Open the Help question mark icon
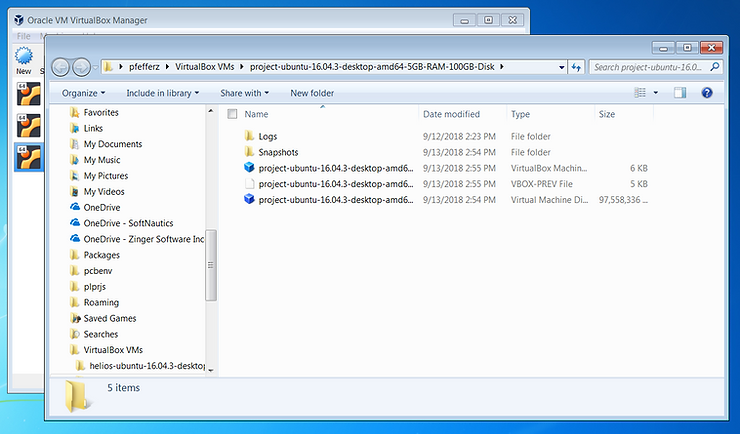Screen dimensions: 740x434 pos(706,92)
